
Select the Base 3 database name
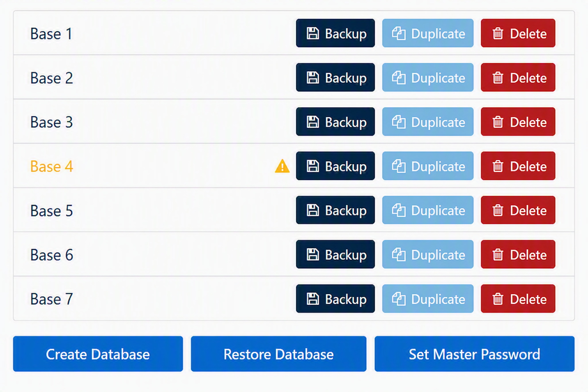[x=51, y=122]
